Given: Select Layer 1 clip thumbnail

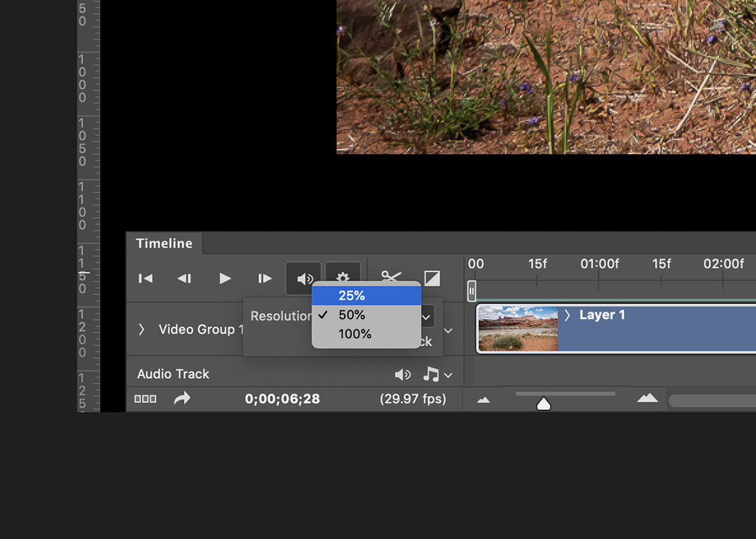Looking at the screenshot, I should 518,329.
